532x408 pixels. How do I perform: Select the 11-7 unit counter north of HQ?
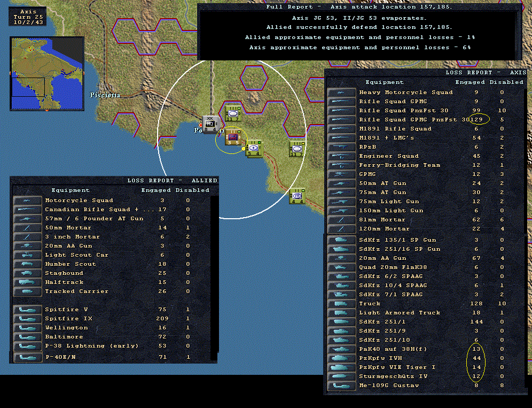pyautogui.click(x=233, y=113)
